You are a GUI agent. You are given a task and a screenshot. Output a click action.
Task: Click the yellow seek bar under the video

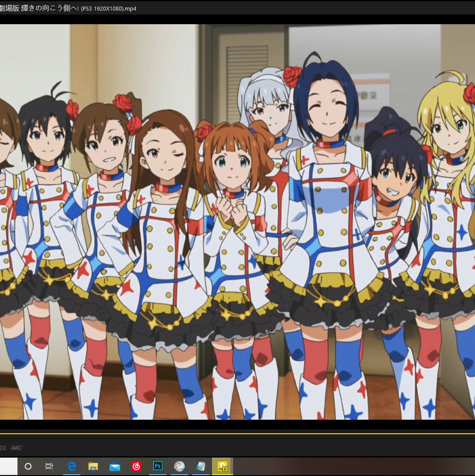point(237,433)
